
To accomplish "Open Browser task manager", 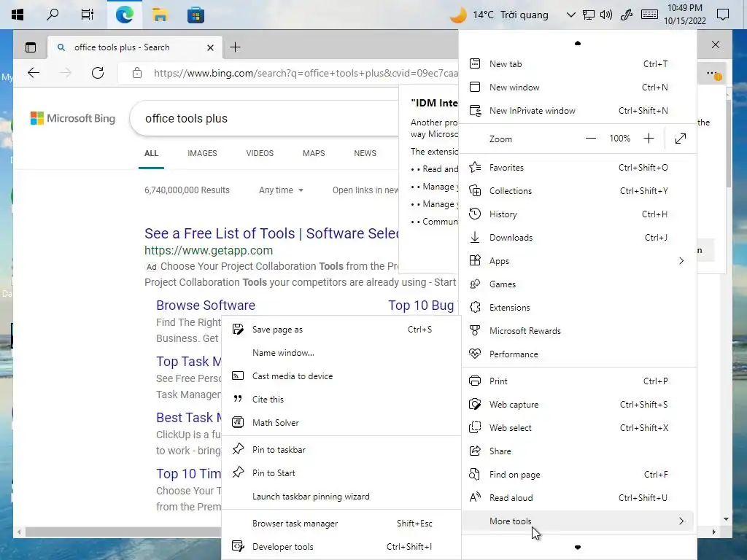I will [x=341, y=524].
